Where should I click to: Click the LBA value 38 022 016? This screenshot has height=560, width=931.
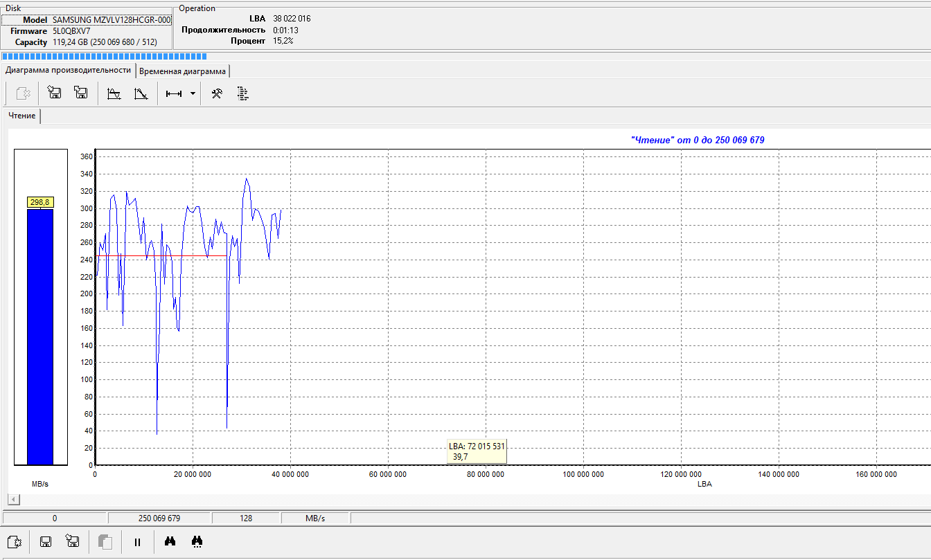(292, 19)
